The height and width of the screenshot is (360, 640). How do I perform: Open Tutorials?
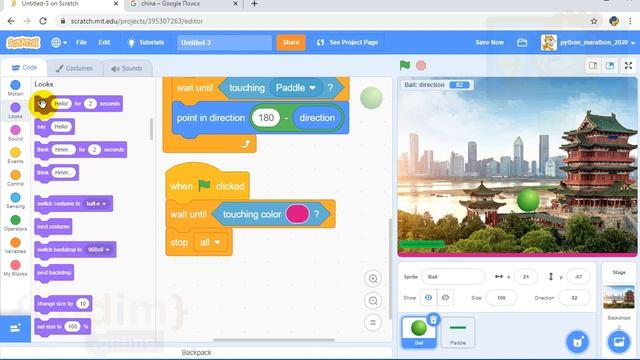146,42
